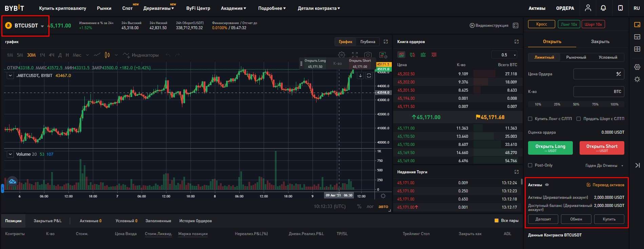Redo the chart action
644x249 pixels.
177,55
